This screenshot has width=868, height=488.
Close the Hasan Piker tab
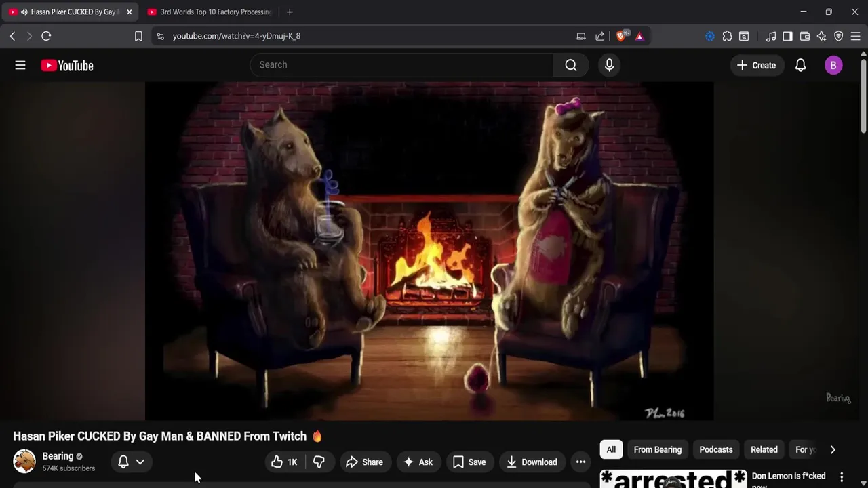(x=129, y=12)
